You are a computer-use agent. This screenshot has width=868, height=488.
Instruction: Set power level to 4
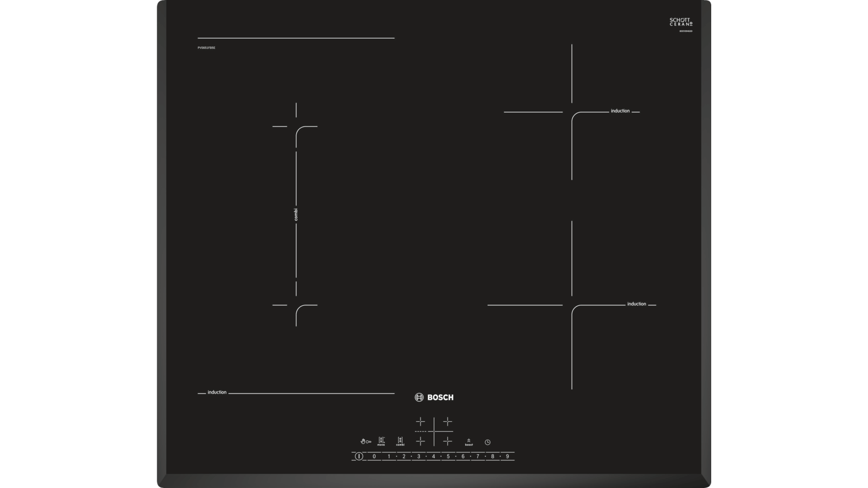click(433, 457)
